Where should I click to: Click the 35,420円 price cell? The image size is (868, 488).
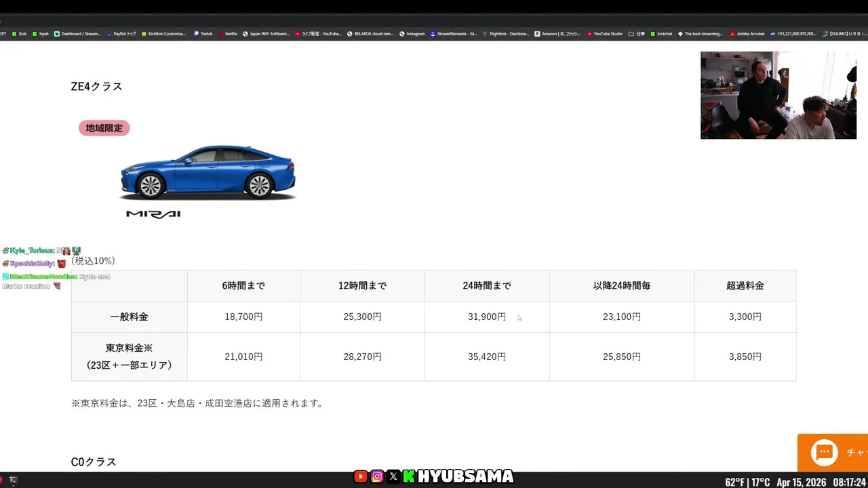487,357
